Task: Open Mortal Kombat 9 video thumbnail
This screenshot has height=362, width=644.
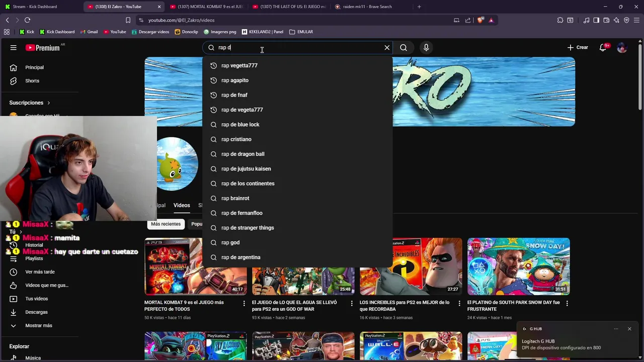Action: tap(196, 266)
